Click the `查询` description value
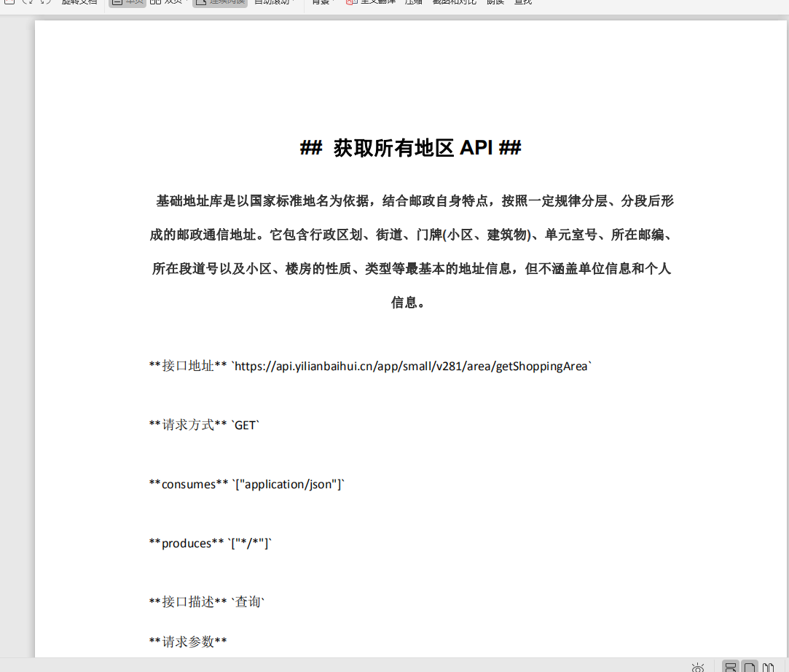The width and height of the screenshot is (789, 672). (x=248, y=602)
